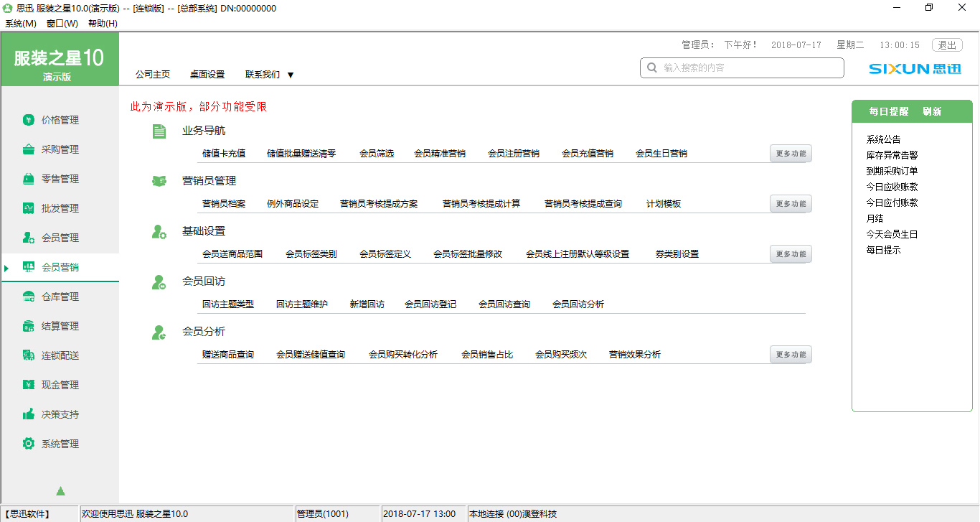Click the SIXUN 思迅 logo
980x522 pixels.
tap(915, 69)
